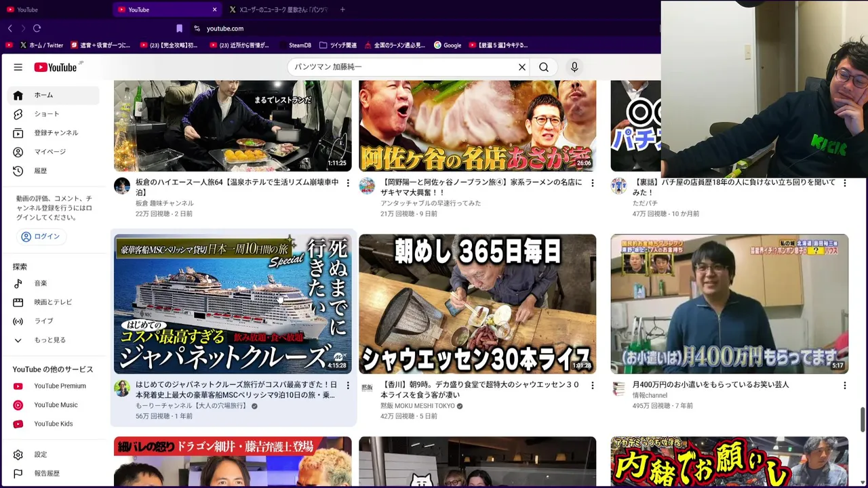Open the ジャパネットクルーズ cruise video thumbnail

pos(233,304)
